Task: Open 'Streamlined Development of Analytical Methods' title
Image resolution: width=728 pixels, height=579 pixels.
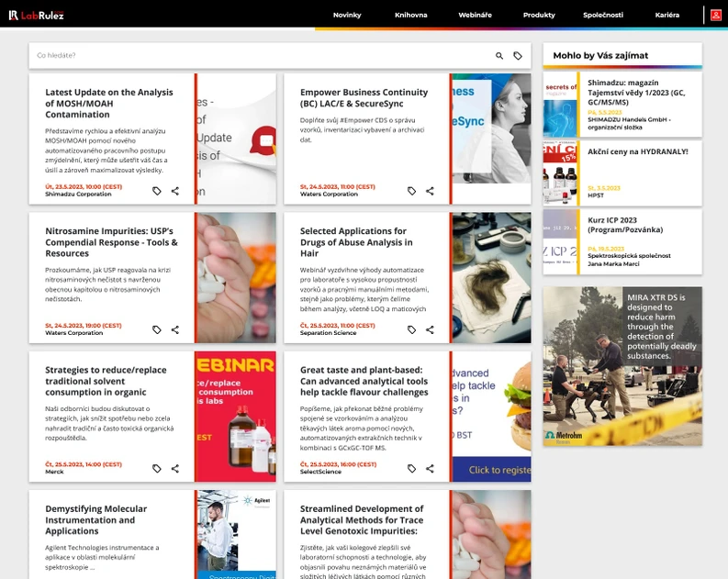Action: (x=362, y=519)
